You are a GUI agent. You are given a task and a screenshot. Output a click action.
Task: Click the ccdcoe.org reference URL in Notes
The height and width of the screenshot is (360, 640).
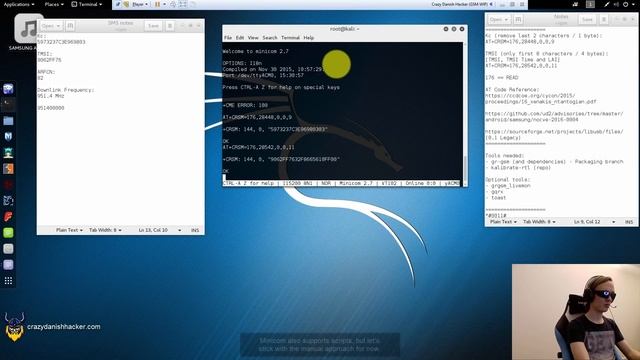[x=541, y=98]
